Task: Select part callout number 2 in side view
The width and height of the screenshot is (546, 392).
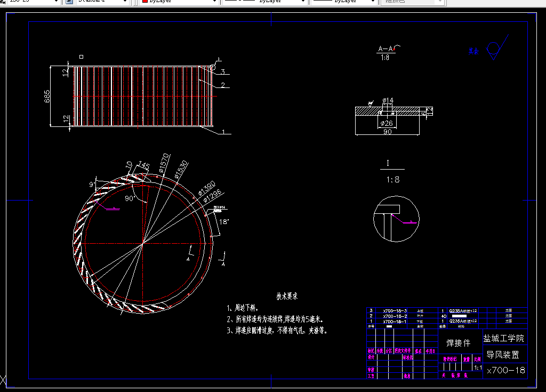Action: click(x=223, y=85)
